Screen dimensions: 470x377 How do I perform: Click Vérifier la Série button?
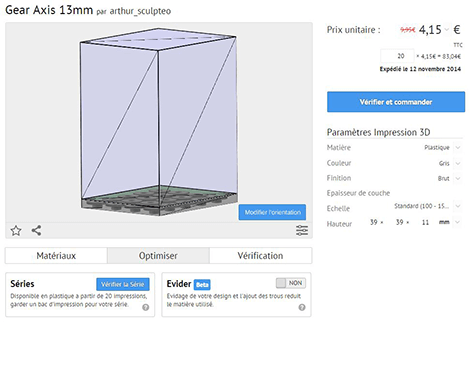pyautogui.click(x=123, y=284)
